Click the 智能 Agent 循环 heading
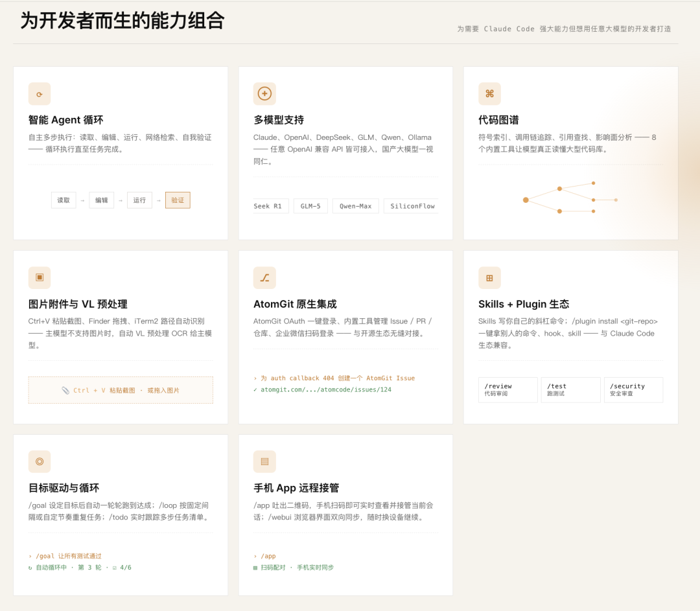The image size is (700, 611). [x=65, y=120]
